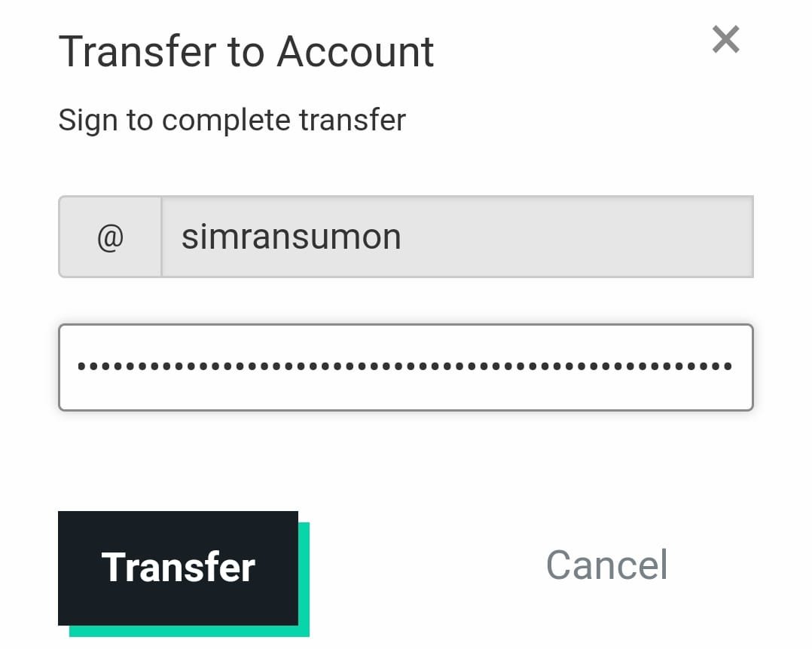Image resolution: width=812 pixels, height=649 pixels.
Task: Click the Transfer to Account heading
Action: tap(246, 52)
